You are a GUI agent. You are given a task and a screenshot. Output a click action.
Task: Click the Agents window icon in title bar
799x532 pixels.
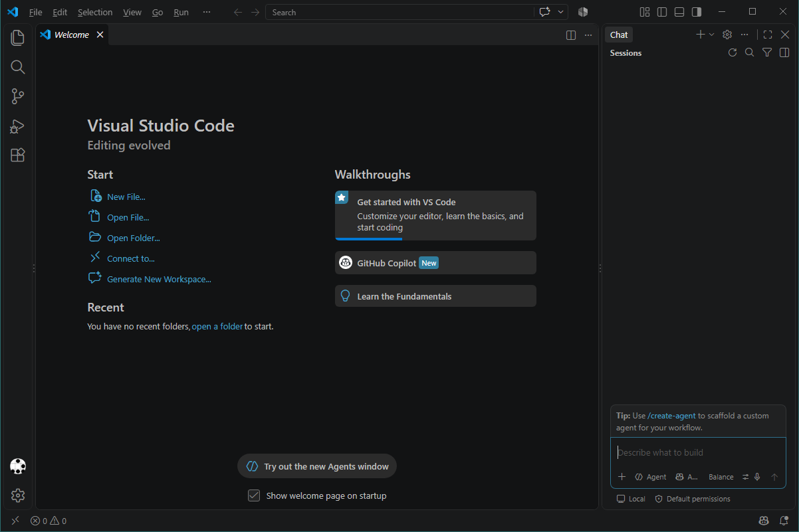point(583,12)
